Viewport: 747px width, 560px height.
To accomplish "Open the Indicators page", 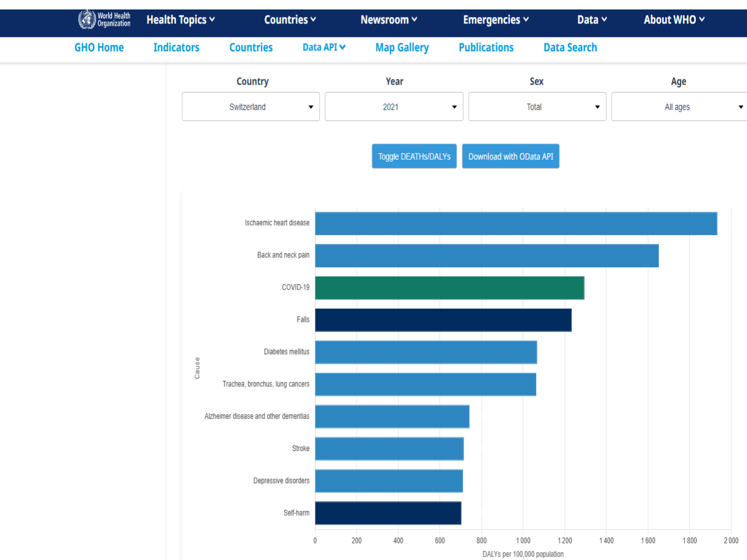I will point(176,48).
